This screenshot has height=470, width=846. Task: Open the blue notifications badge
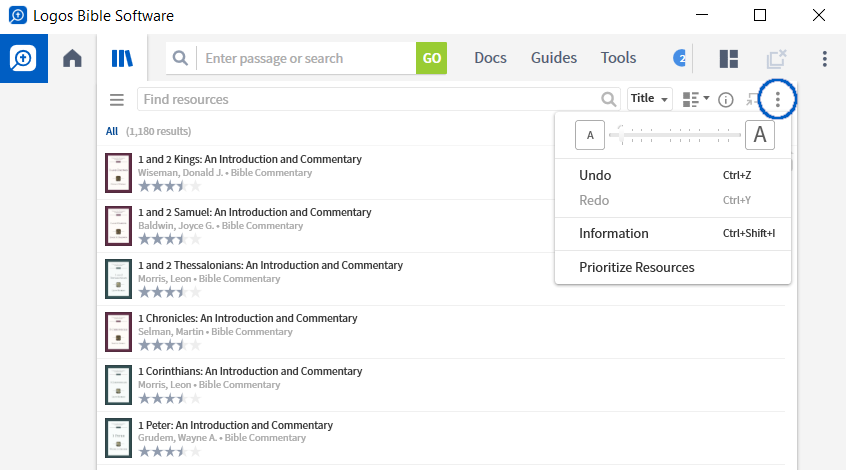tap(679, 58)
